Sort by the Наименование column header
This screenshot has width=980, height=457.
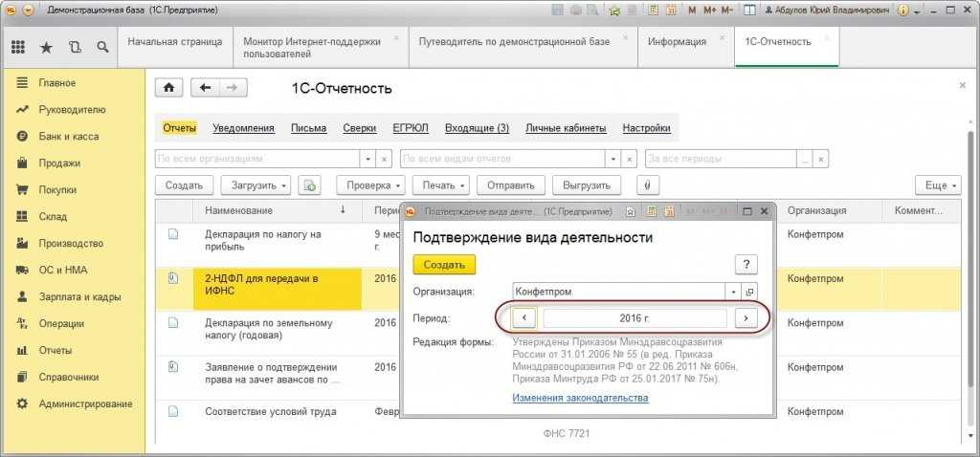[278, 211]
